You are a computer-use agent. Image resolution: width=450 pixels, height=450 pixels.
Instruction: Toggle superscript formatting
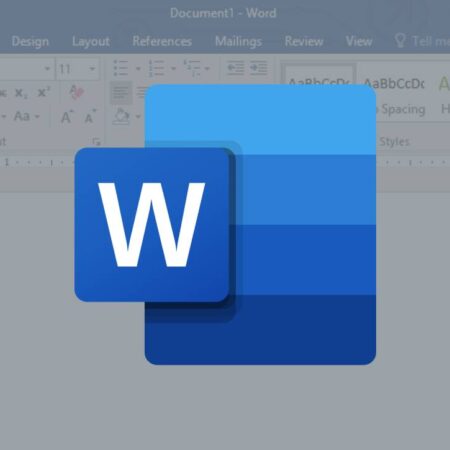(x=44, y=92)
